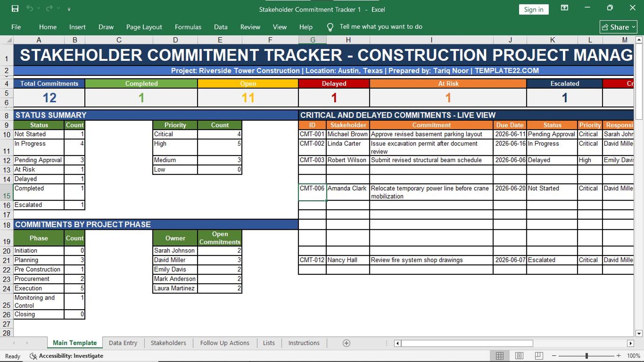This screenshot has height=362, width=644.
Task: Open the Page Layout tab
Action: (x=144, y=27)
